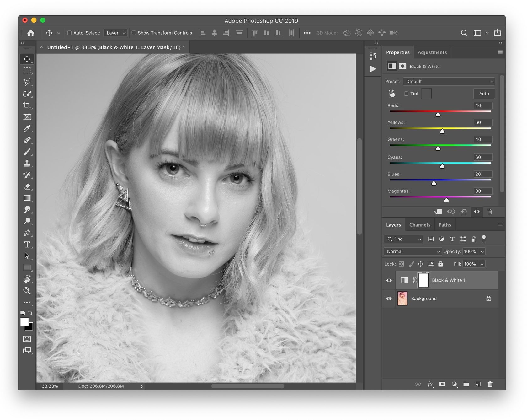The height and width of the screenshot is (420, 527).
Task: Select the Gradient tool
Action: [27, 198]
